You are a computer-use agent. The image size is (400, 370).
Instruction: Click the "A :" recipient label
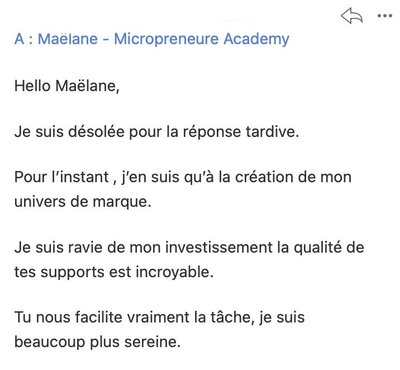pos(24,39)
